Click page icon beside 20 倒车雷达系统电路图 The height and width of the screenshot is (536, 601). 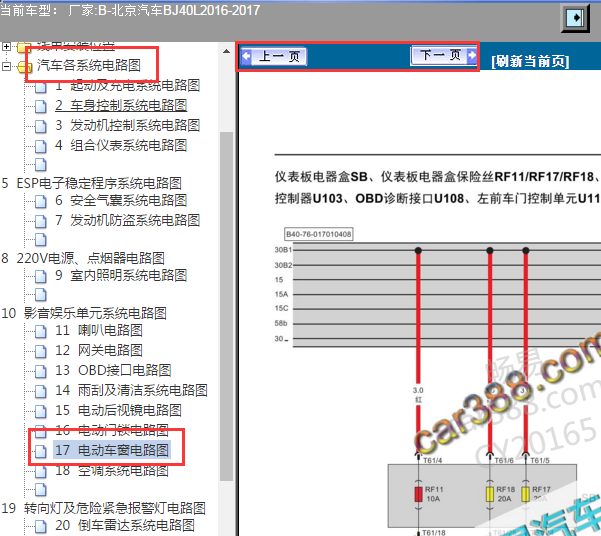[41, 526]
